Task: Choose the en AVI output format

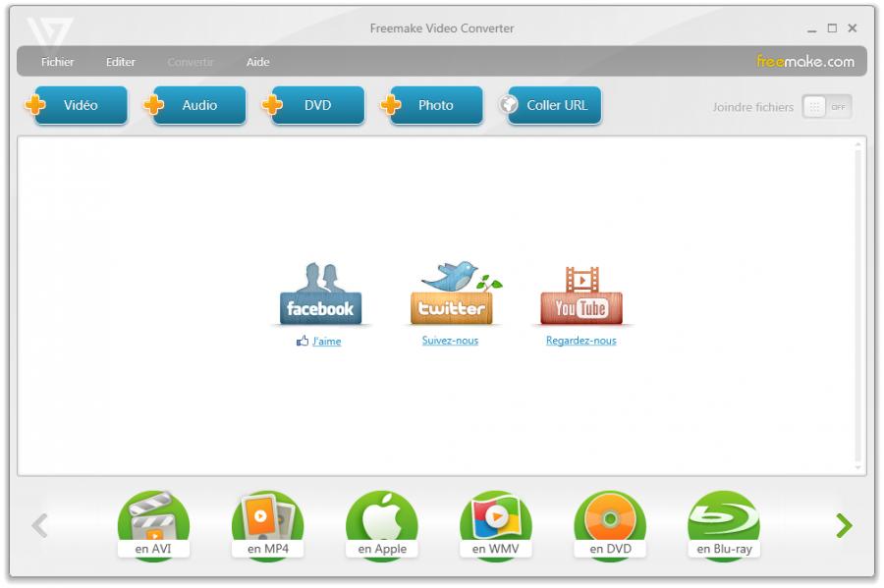Action: coord(153,526)
